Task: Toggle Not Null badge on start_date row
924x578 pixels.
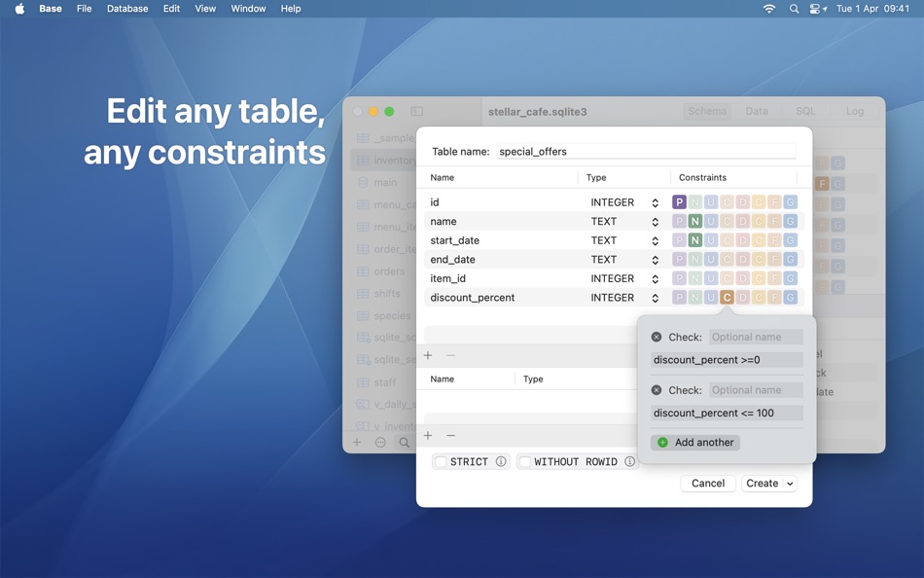Action: tap(694, 240)
